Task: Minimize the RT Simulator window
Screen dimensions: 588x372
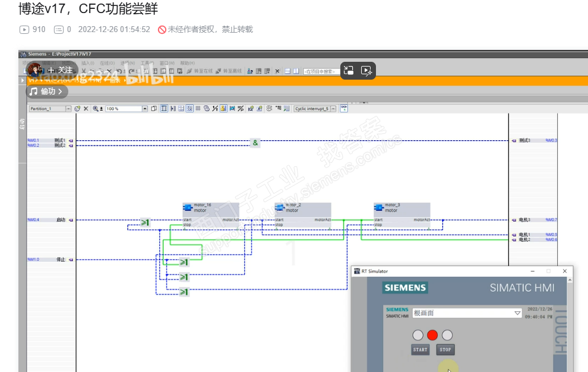Action: click(x=533, y=271)
